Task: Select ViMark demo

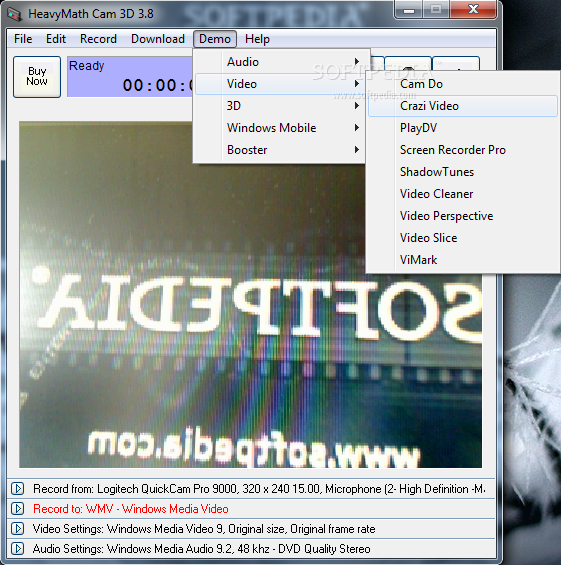Action: tap(463, 260)
